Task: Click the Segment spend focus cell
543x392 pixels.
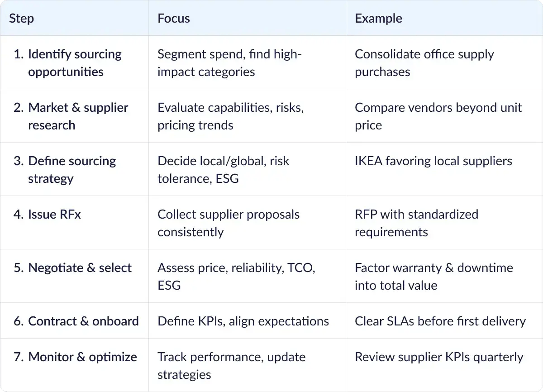Action: point(229,63)
